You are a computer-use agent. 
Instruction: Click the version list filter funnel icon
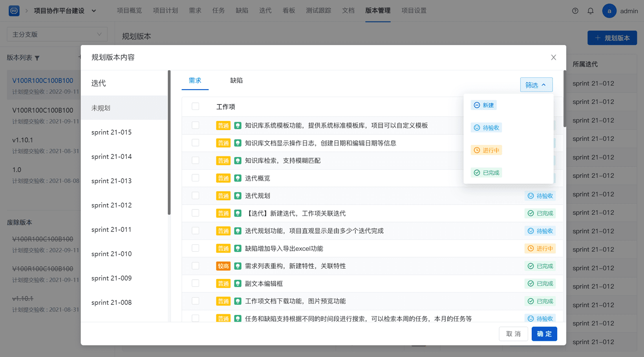coord(37,58)
